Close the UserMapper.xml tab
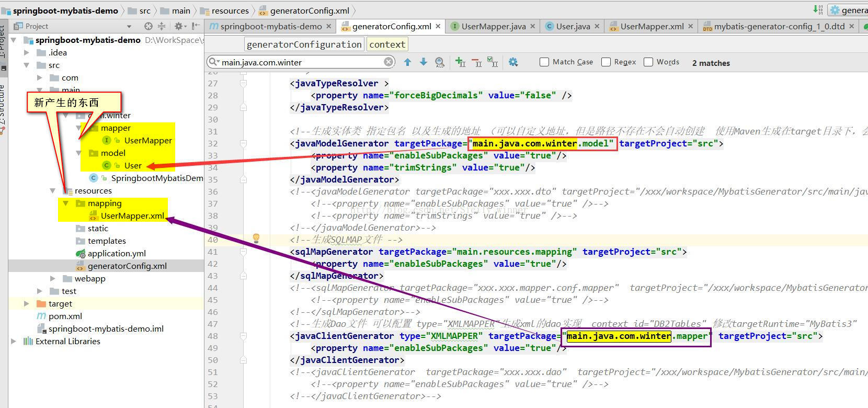 tap(690, 26)
